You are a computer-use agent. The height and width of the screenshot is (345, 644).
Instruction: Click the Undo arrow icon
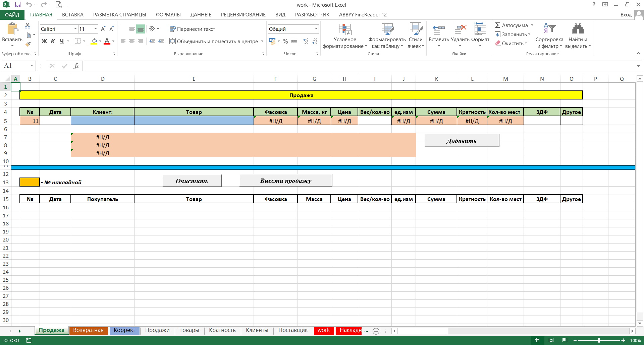[29, 5]
